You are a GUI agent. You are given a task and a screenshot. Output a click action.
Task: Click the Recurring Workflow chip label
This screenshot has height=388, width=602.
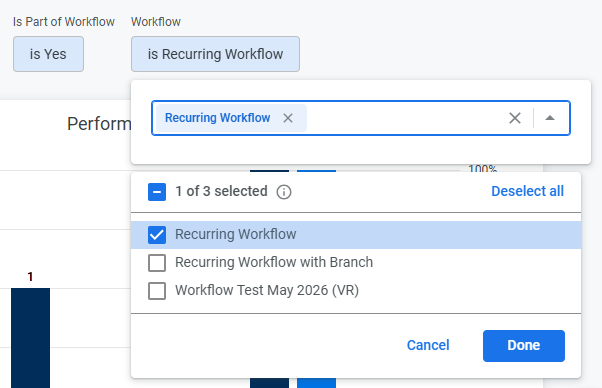coord(218,118)
